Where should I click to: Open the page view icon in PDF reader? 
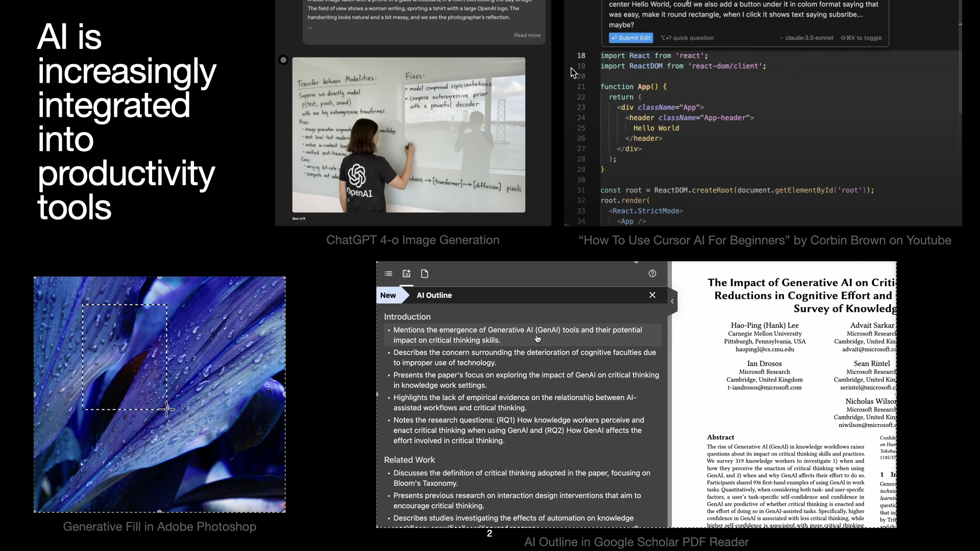coord(425,274)
